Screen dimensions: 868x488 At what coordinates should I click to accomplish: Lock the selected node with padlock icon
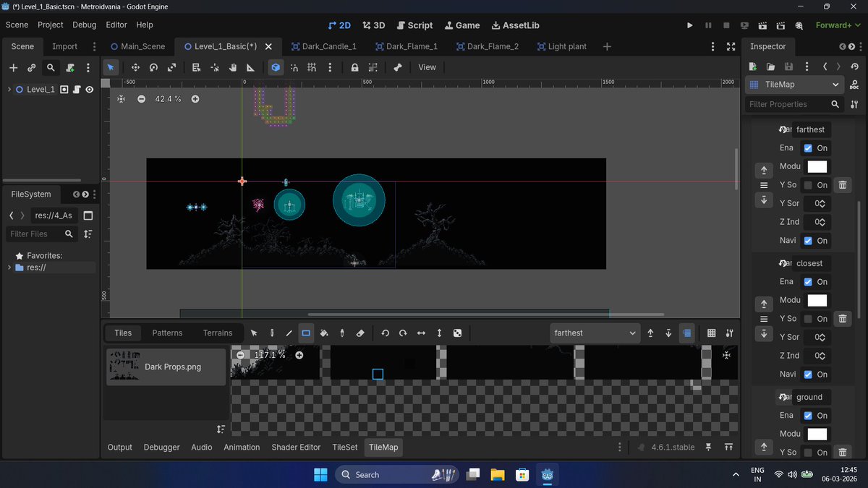[354, 67]
